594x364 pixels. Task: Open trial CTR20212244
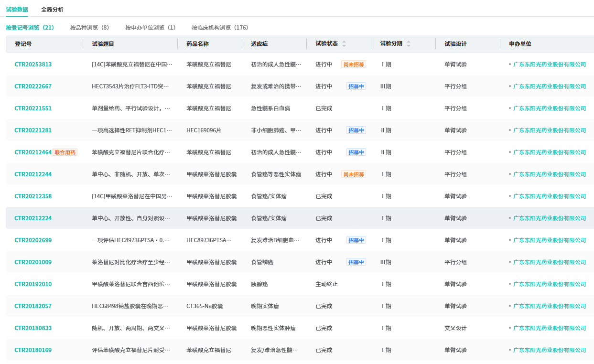(x=33, y=174)
